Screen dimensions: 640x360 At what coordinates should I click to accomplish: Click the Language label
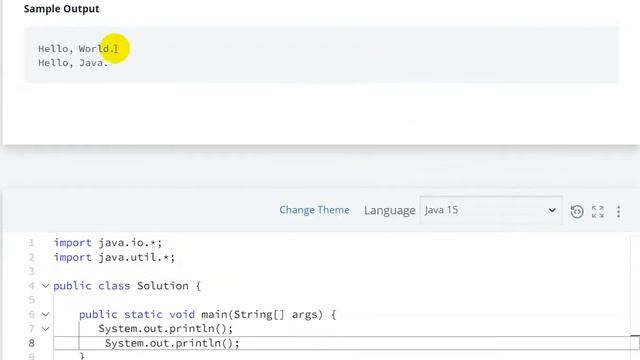click(389, 210)
